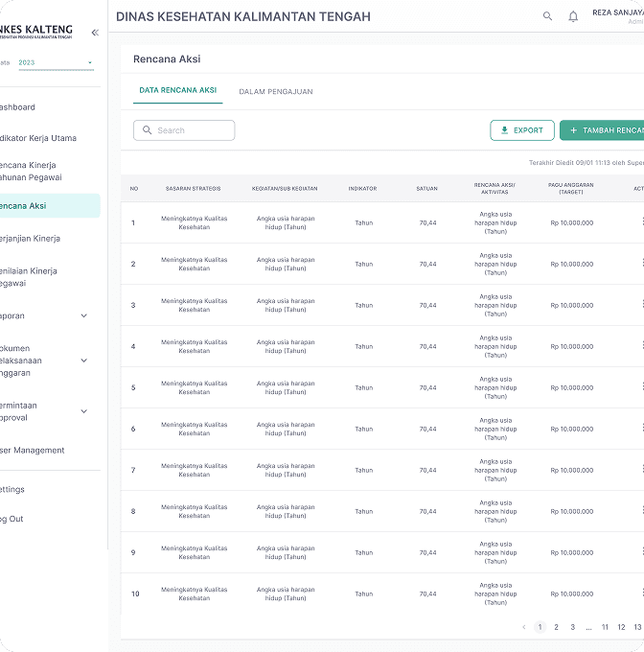Click the pagination ellipsis
Viewport: 644px width, 652px height.
coord(588,628)
